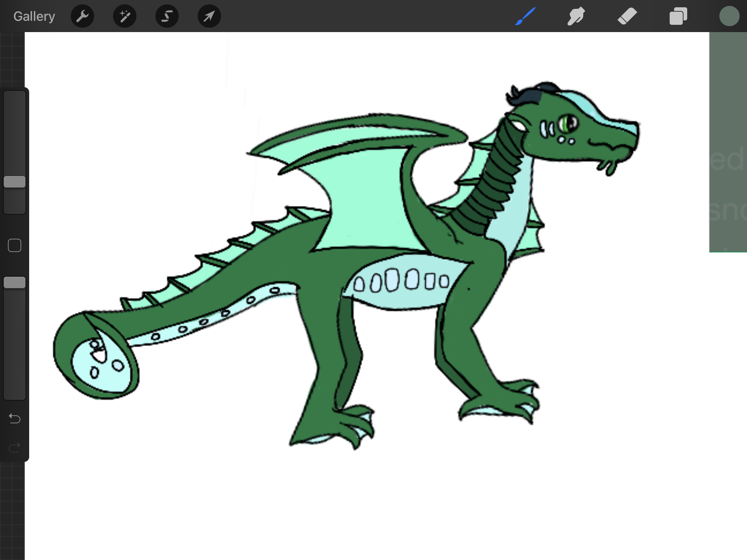Viewport: 747px width, 560px height.
Task: Open the Layers panel
Action: click(678, 16)
